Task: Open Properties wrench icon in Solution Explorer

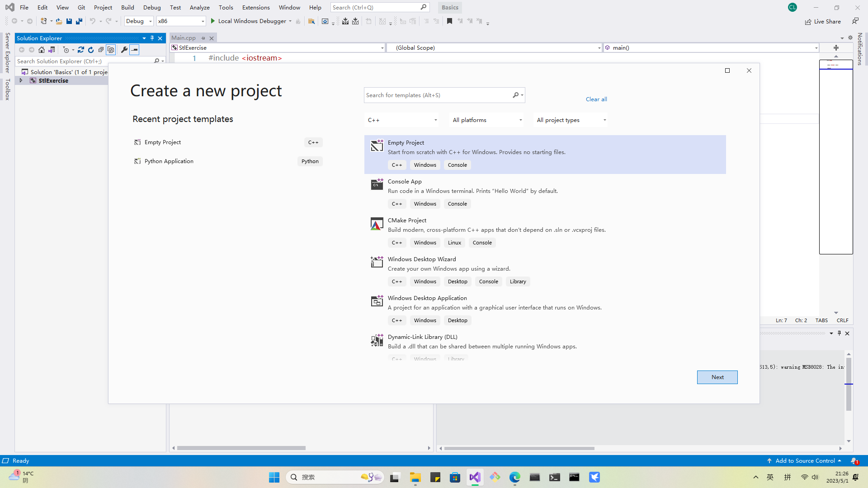Action: pyautogui.click(x=124, y=50)
